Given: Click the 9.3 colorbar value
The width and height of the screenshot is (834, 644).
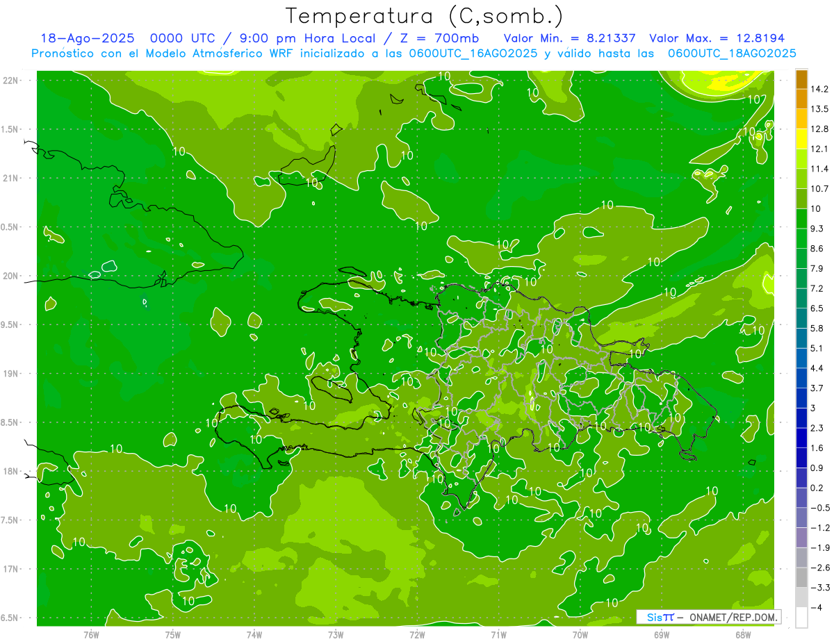Looking at the screenshot, I should point(817,229).
